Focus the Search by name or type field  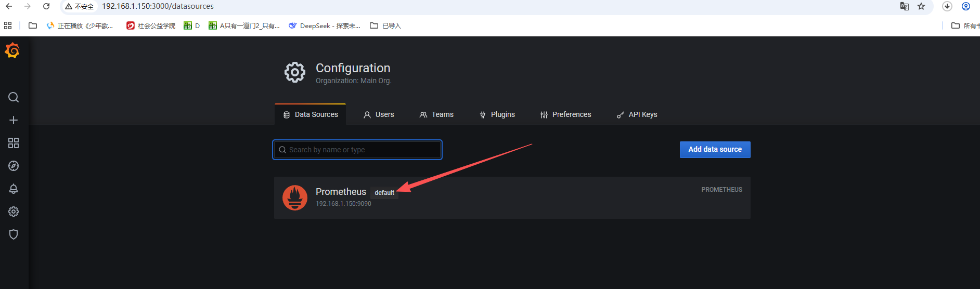pos(357,150)
